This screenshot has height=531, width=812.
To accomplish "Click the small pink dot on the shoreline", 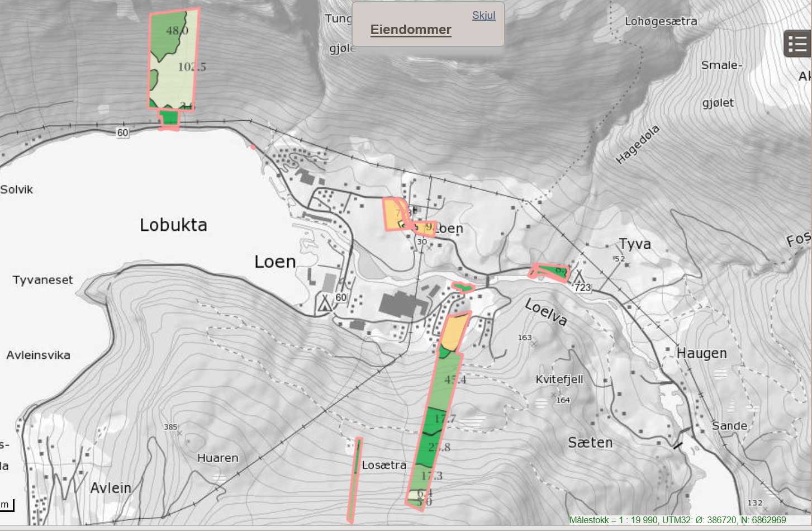I will click(253, 147).
